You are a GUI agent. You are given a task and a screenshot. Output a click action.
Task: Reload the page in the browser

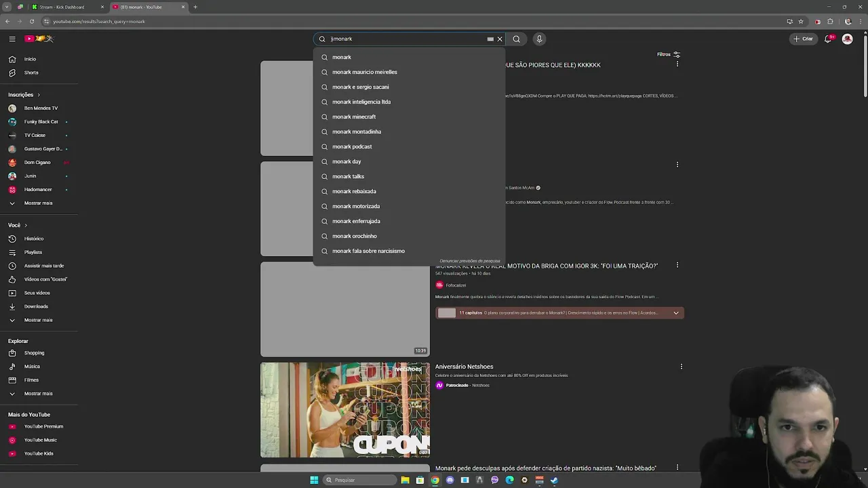click(32, 21)
